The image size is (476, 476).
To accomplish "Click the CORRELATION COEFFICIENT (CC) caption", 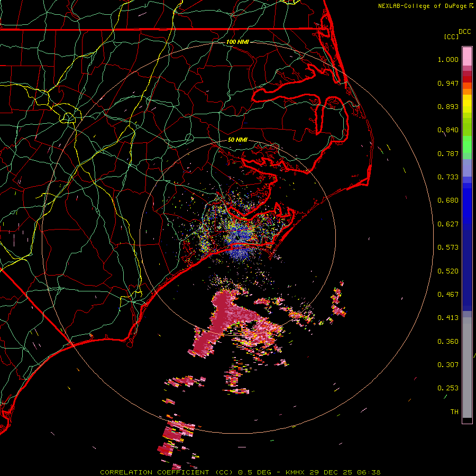I will [166, 472].
